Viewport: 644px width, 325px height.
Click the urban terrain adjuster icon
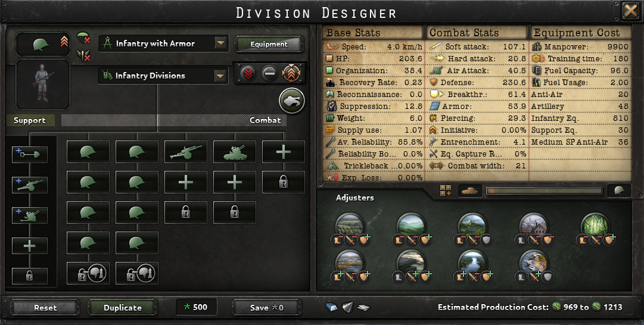click(533, 225)
